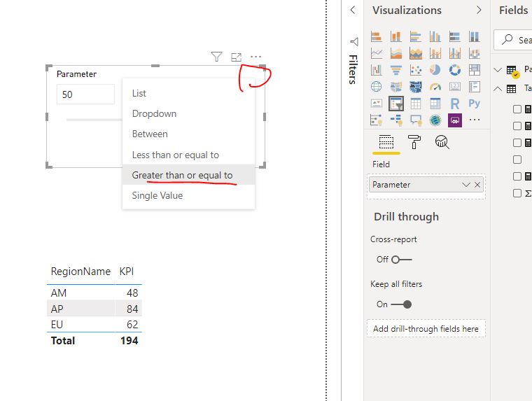Select the Clustered bar chart visual
This screenshot has width=532, height=401.
coord(416,36)
